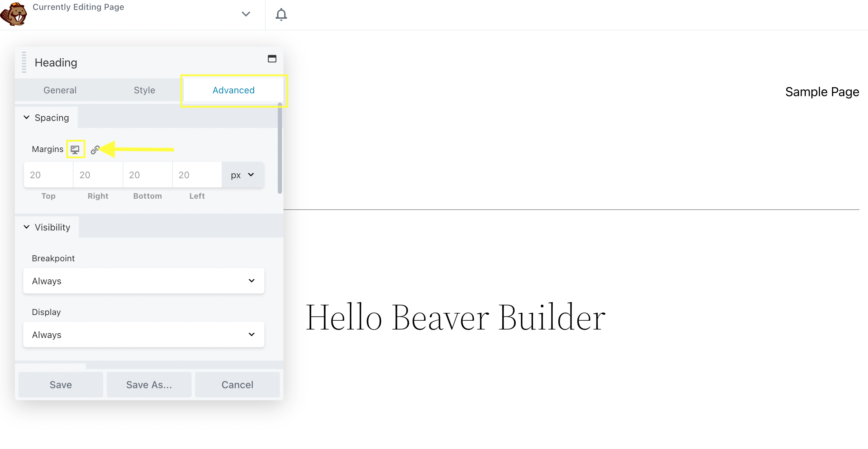This screenshot has width=868, height=449.
Task: Expand the Currently Editing Page chevron
Action: click(x=246, y=14)
